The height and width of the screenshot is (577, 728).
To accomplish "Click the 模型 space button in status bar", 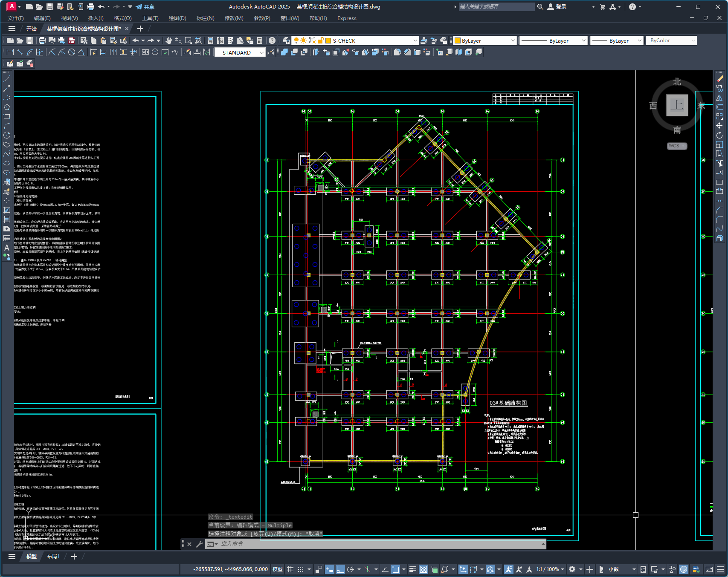I will point(278,569).
